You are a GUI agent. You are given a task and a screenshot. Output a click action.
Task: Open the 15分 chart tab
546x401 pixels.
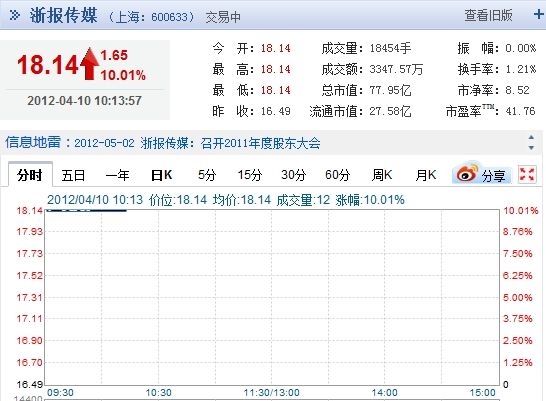coord(250,175)
